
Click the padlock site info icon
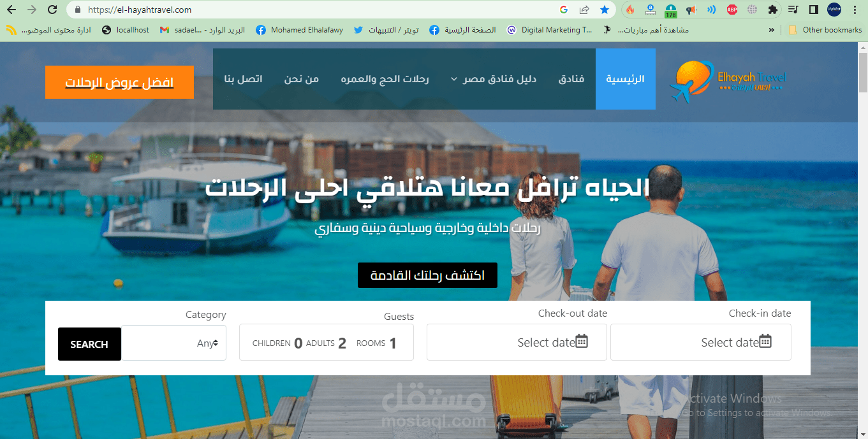tap(78, 10)
